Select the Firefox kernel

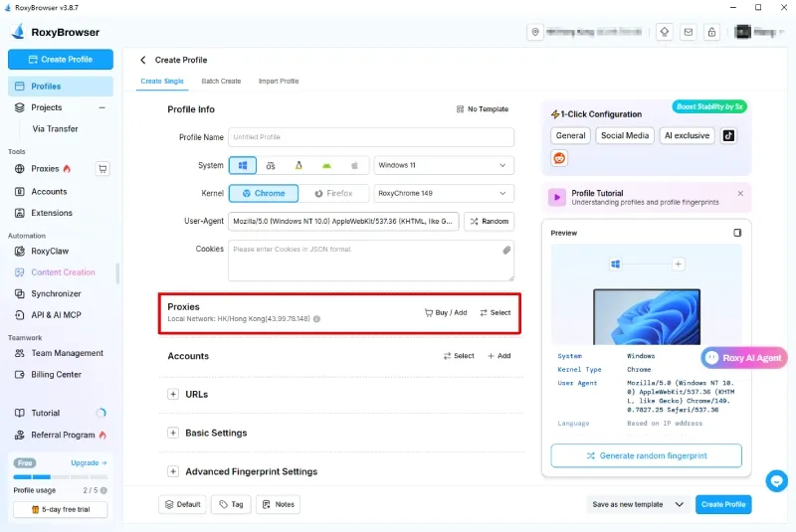tap(333, 193)
